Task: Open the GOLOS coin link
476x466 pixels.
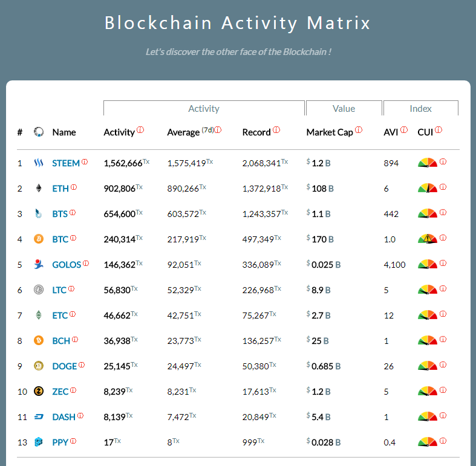Action: (67, 265)
